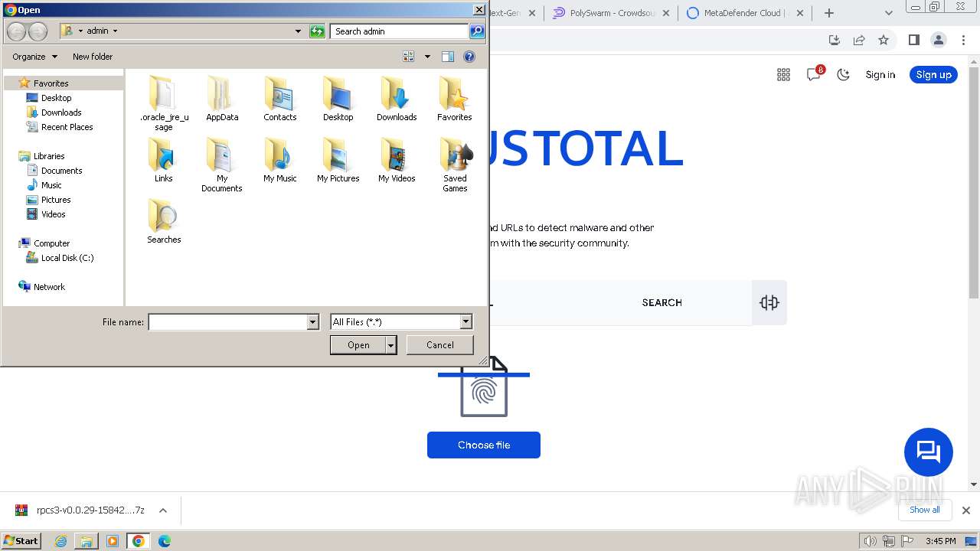Open the Organize dropdown menu
Viewport: 980px width, 551px height.
coord(35,57)
